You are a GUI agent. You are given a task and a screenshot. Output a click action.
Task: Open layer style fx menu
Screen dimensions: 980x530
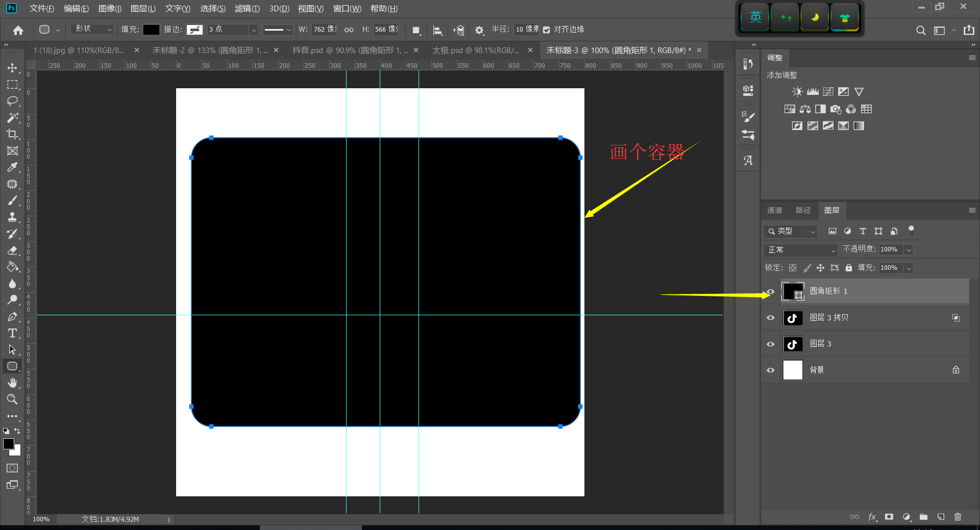(872, 517)
